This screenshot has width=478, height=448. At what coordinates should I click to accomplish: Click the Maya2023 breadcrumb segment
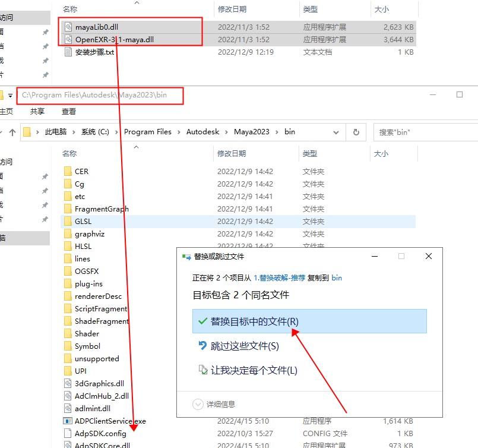tap(252, 132)
